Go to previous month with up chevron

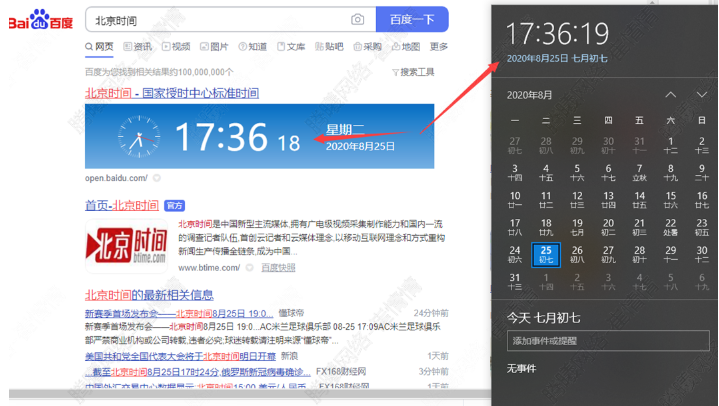[x=671, y=94]
